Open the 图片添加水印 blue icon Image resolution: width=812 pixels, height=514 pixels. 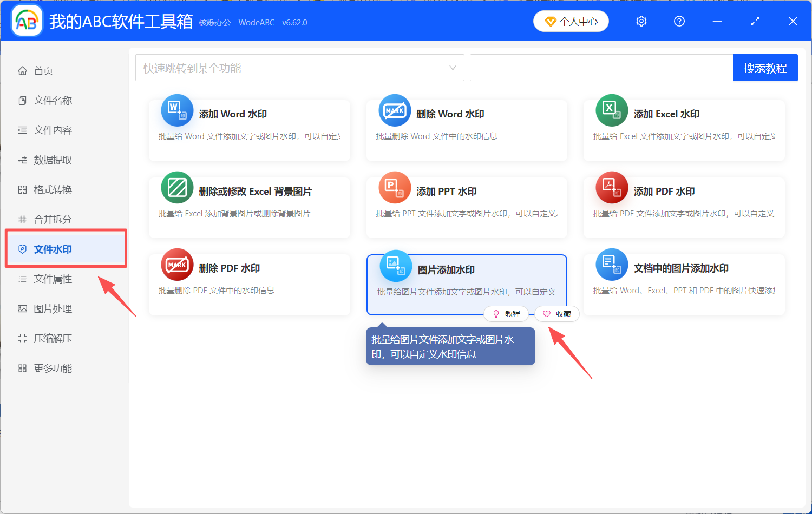(x=395, y=265)
